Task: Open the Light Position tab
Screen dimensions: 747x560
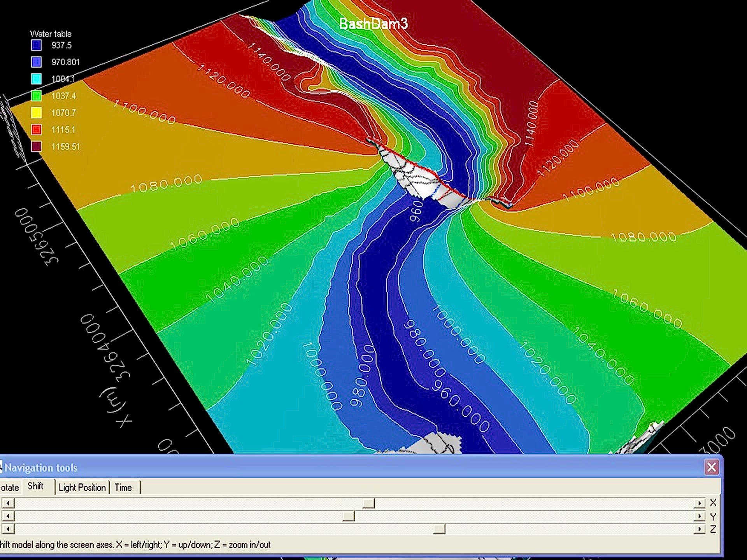Action: [x=82, y=488]
